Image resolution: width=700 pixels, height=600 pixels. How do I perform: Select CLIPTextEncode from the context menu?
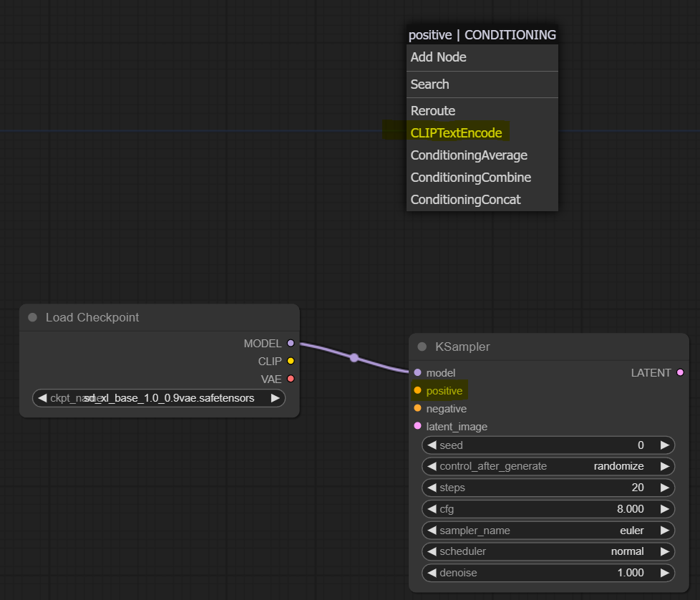click(x=456, y=132)
